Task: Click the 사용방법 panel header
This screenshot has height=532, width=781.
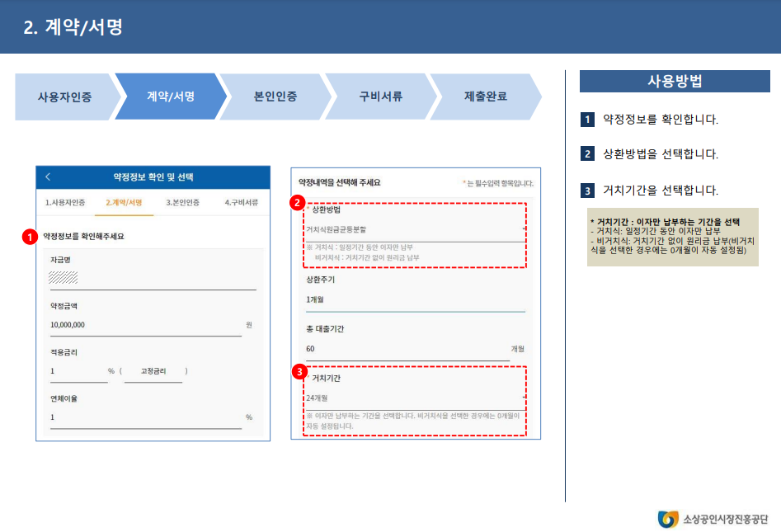Action: [x=675, y=81]
